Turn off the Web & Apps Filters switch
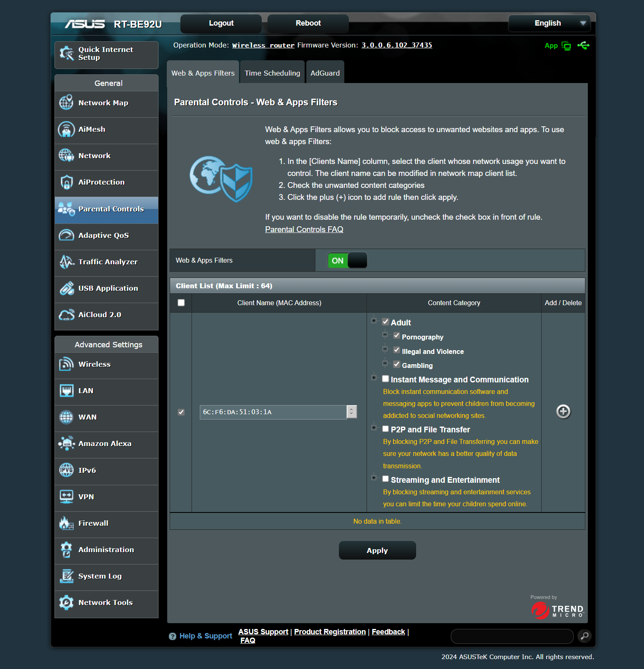Viewport: 644px width, 669px height. (x=347, y=261)
